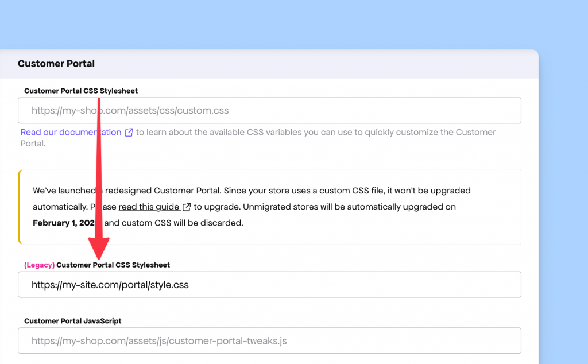Click the external-link icon beside Read our documentation

point(129,133)
